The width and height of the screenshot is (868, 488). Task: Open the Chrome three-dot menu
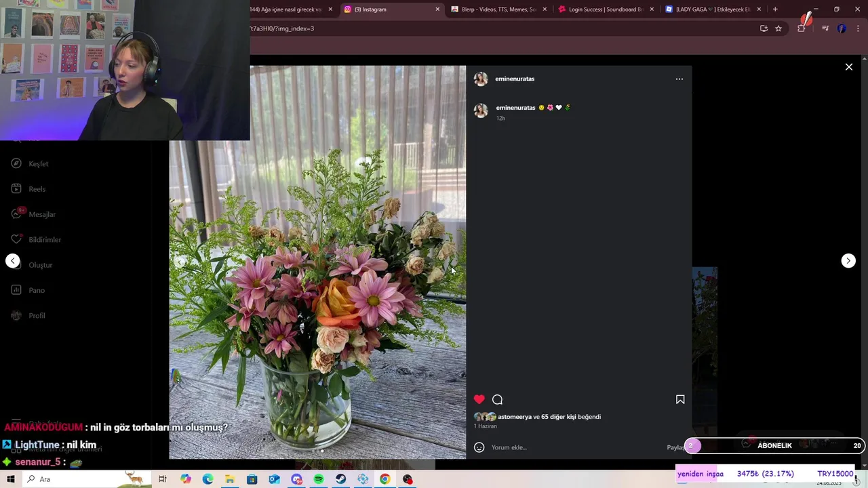pos(859,28)
